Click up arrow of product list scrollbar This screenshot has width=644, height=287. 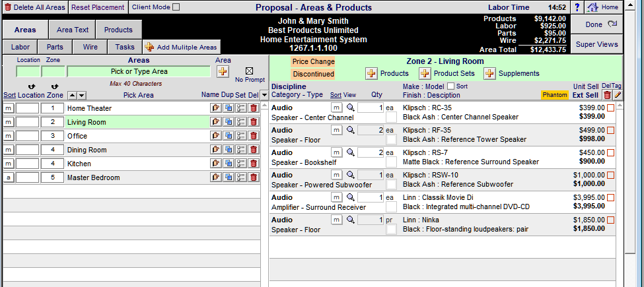(620, 106)
